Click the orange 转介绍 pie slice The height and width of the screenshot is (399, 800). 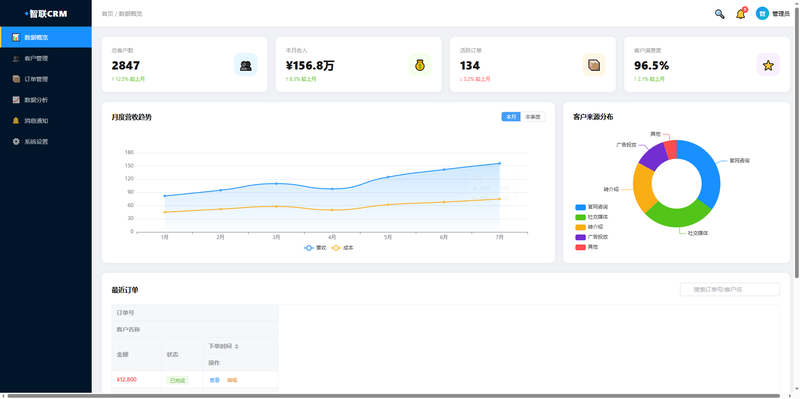(643, 187)
